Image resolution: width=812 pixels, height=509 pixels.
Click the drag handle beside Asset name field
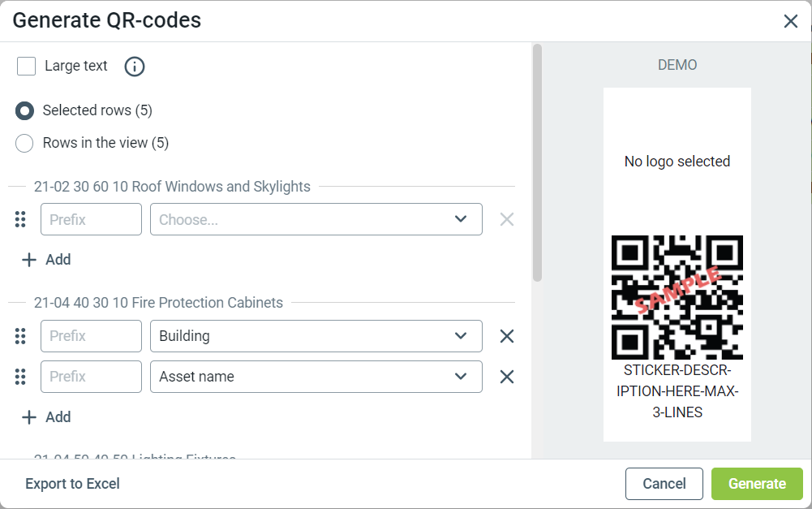click(21, 377)
